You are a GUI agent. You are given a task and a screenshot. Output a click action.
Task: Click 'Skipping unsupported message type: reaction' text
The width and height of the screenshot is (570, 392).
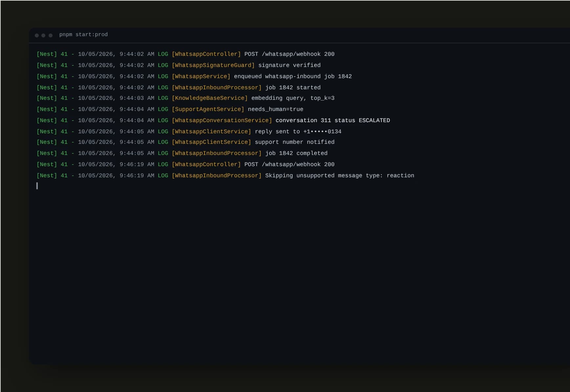[340, 176]
